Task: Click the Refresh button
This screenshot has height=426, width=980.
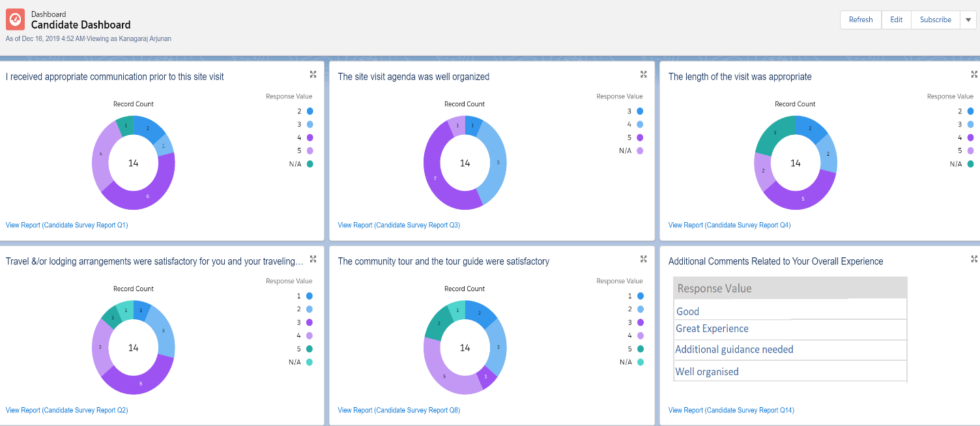Action: tap(860, 20)
